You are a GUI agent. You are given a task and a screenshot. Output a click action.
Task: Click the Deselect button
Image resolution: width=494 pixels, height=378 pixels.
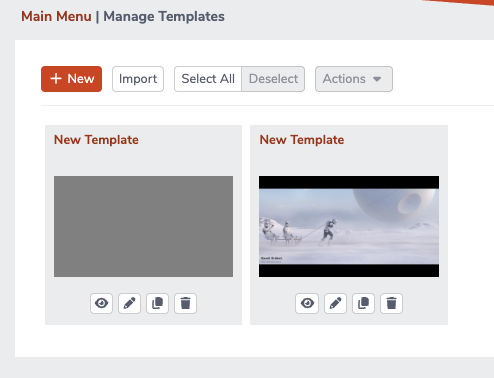pyautogui.click(x=273, y=79)
